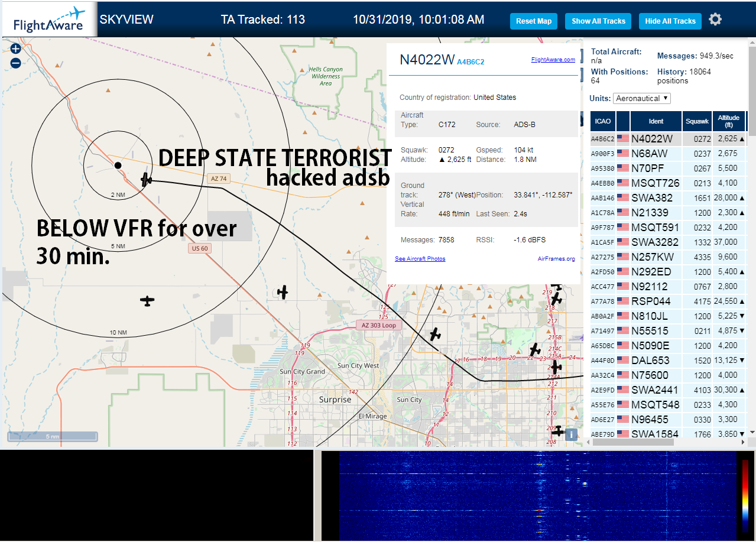Click the US flag in the N21339 row
Image resolution: width=756 pixels, height=542 pixels.
tap(623, 213)
